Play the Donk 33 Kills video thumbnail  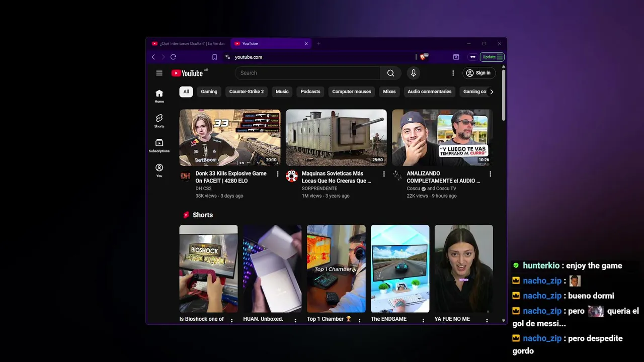point(230,138)
